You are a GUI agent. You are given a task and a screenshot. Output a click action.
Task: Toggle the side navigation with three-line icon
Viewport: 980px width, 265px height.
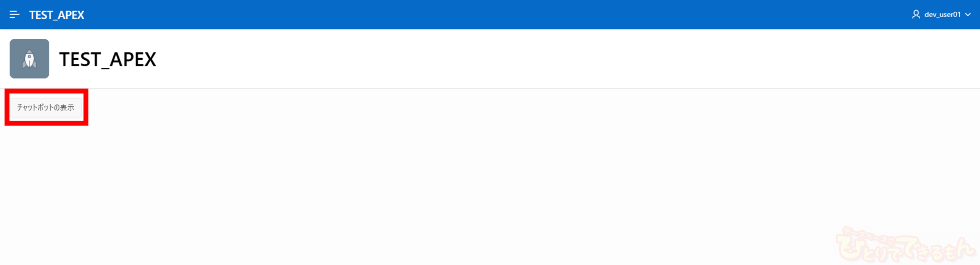click(x=14, y=15)
